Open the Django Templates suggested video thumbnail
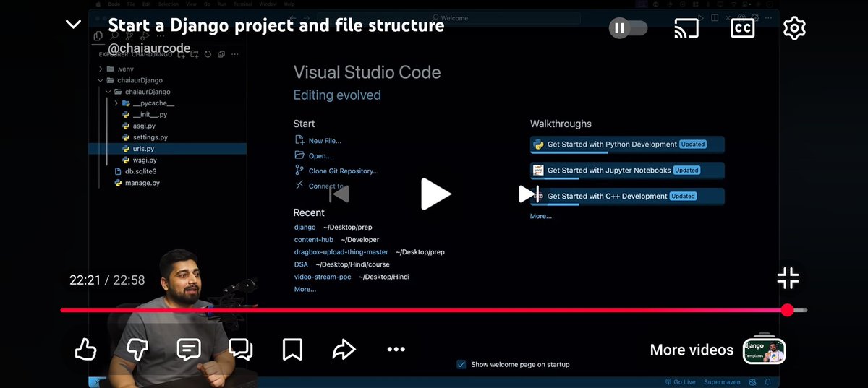The width and height of the screenshot is (868, 388). click(764, 350)
